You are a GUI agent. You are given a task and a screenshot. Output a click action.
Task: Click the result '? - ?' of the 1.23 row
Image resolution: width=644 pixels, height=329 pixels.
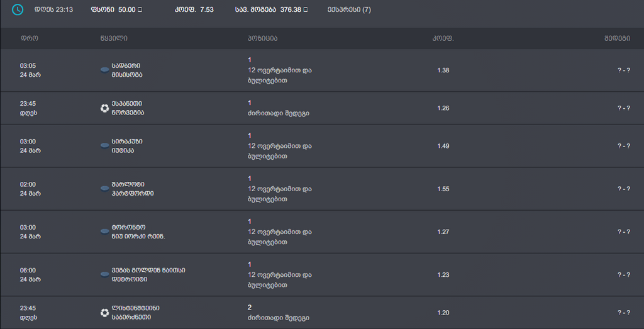tap(623, 274)
